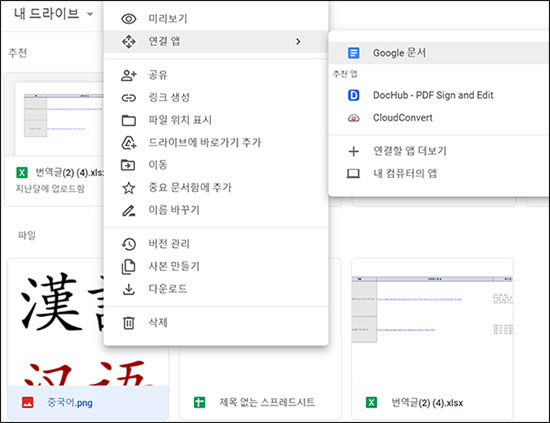This screenshot has height=423, width=550.
Task: Click the green Sheets icon beside 제목 없는 스프레드시트
Action: [200, 402]
